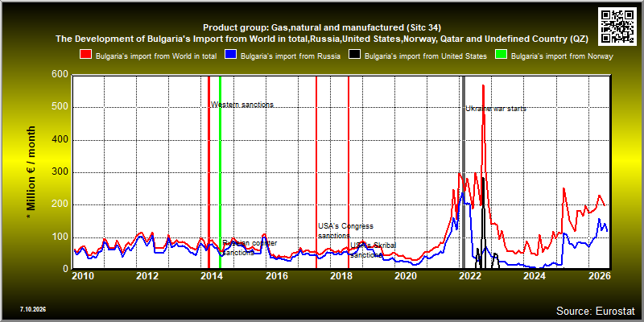This screenshot has width=644, height=322.
Task: Click the "Western sanctions" annotation
Action: (242, 105)
